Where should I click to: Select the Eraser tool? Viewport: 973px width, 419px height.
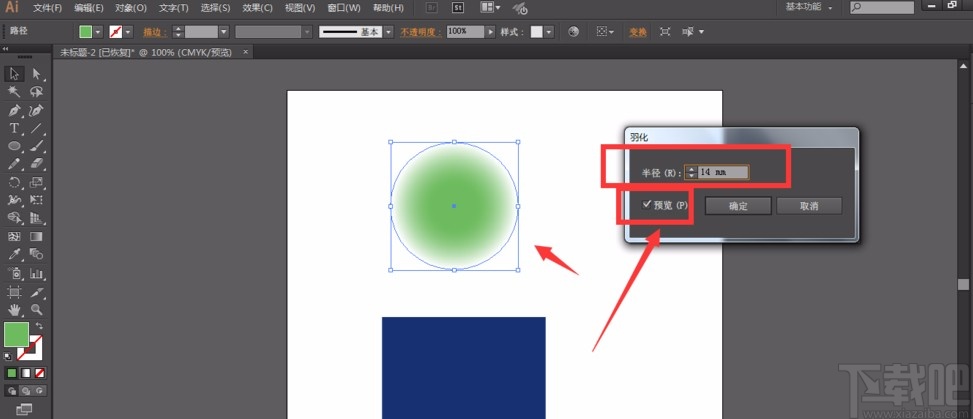[x=36, y=164]
